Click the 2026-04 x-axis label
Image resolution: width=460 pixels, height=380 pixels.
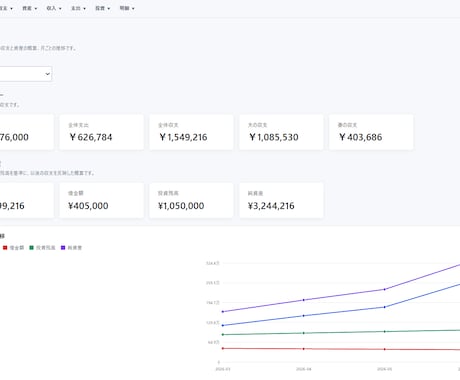(x=303, y=369)
